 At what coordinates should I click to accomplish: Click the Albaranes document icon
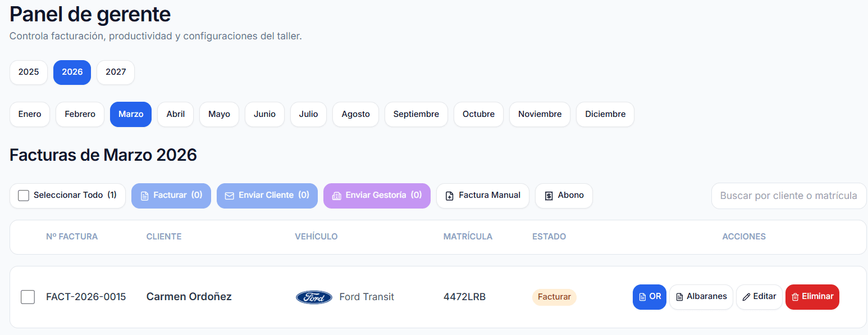coord(680,297)
